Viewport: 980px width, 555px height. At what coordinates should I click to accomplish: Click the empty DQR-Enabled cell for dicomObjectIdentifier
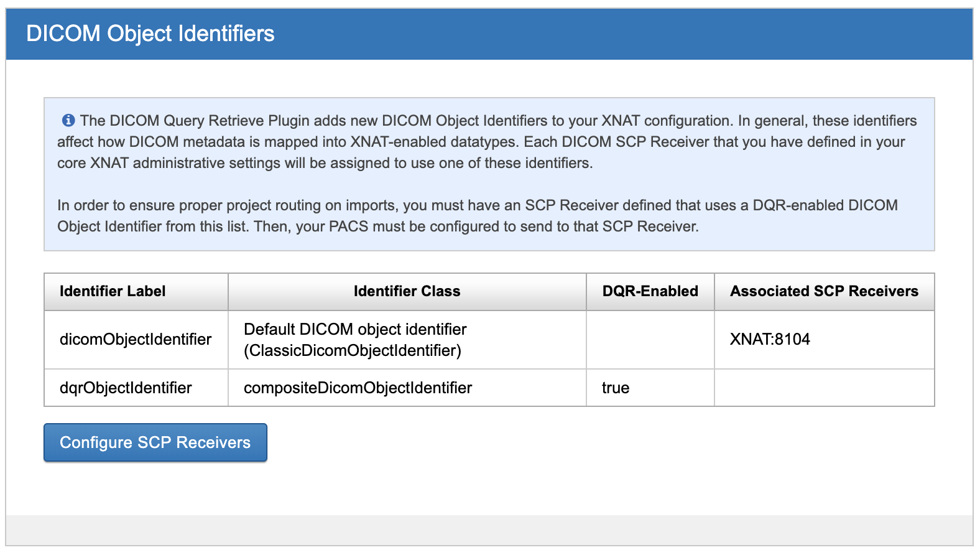point(650,339)
